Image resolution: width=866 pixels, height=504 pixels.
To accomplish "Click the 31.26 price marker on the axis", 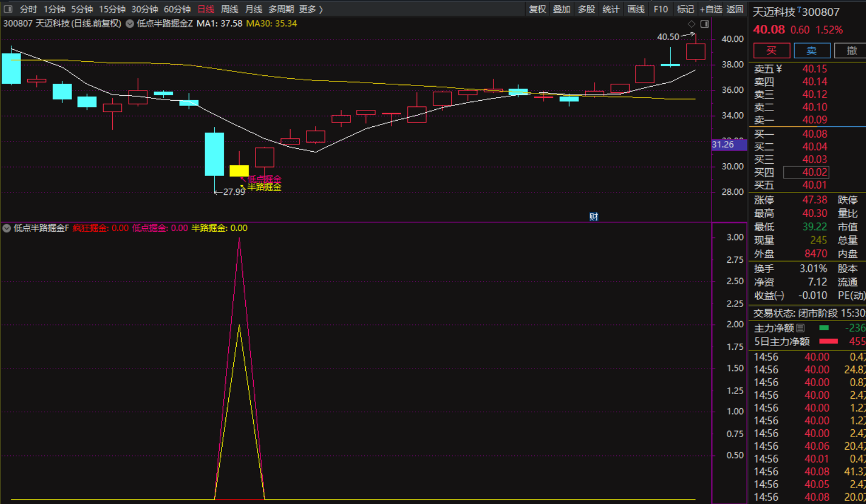I will pos(723,144).
